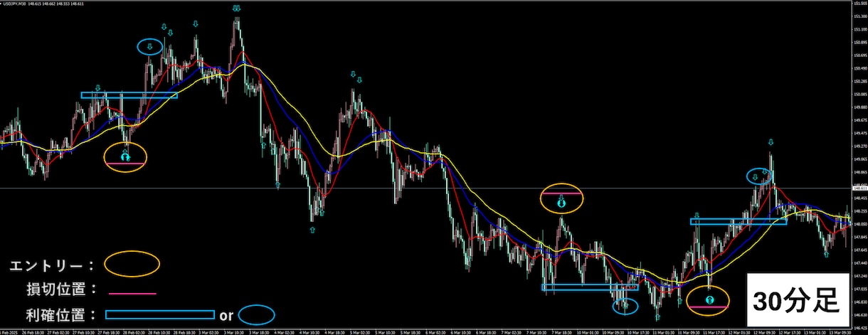868x335 pixels.
Task: Click the 149.065 price axis label
Action: [859, 159]
